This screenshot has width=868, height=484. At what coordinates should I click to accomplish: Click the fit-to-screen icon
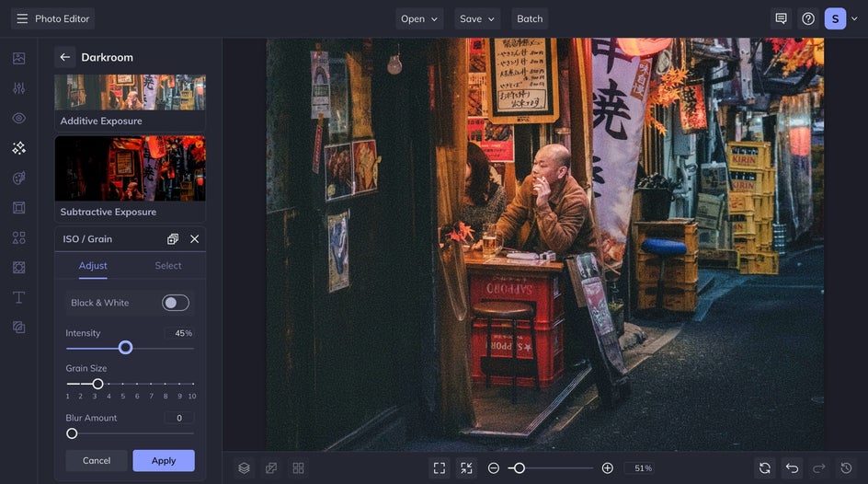coord(440,468)
